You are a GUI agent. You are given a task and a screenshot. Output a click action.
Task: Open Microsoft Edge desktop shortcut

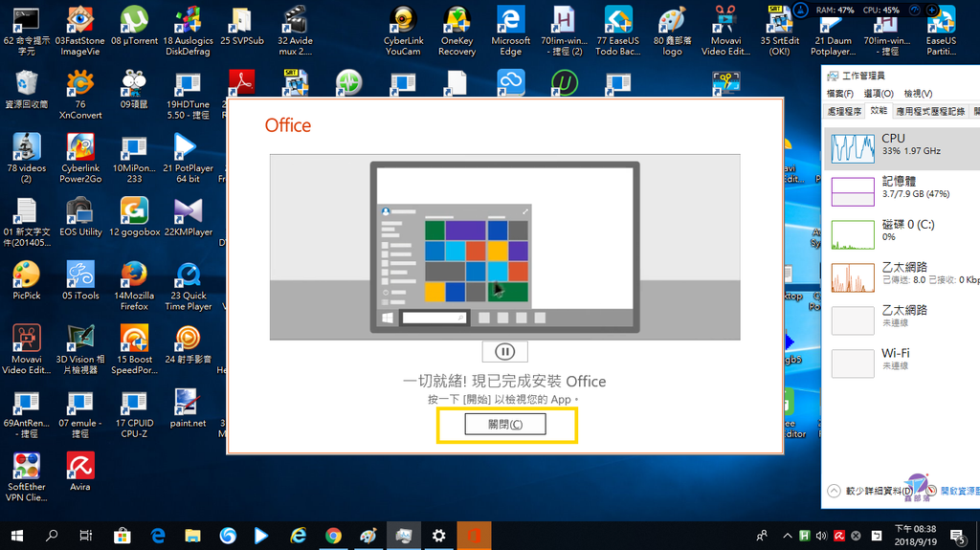pyautogui.click(x=511, y=30)
